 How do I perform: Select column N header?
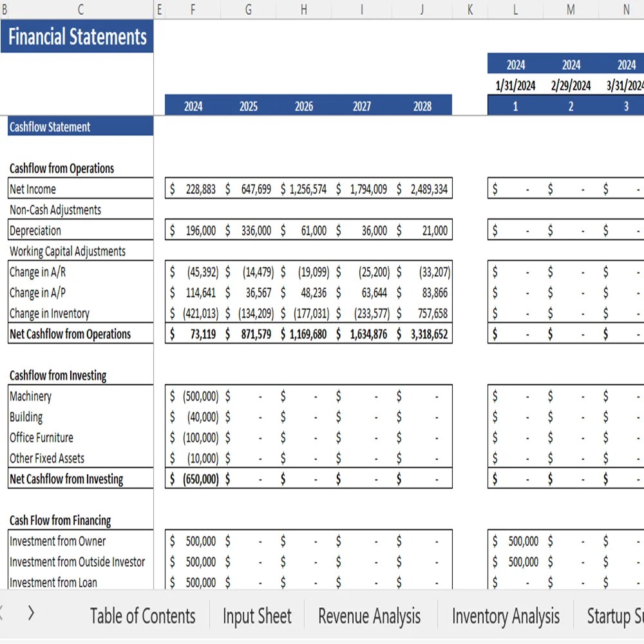(x=625, y=10)
